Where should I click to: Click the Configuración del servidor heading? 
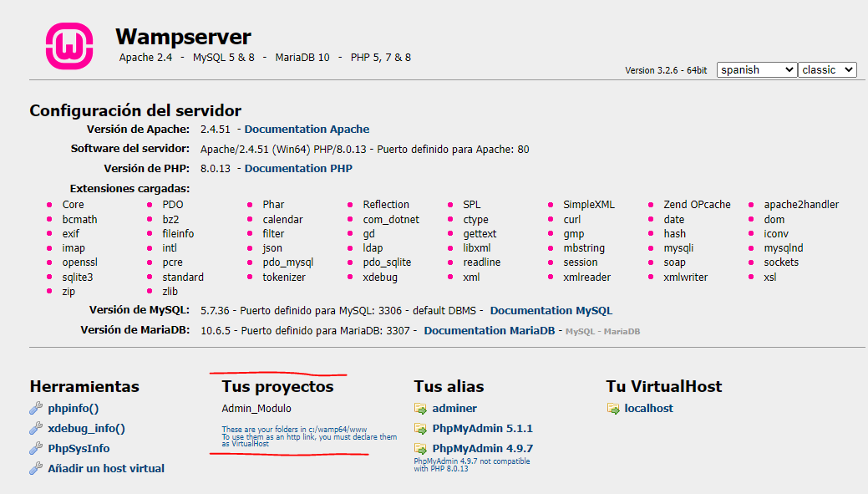coord(135,110)
